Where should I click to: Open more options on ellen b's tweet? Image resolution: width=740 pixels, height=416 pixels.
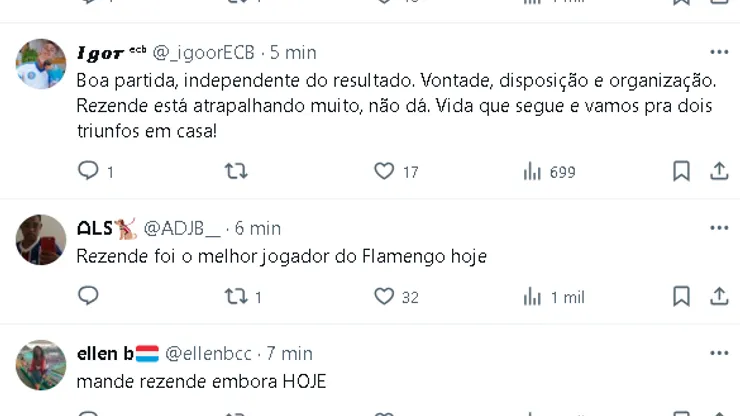[719, 353]
